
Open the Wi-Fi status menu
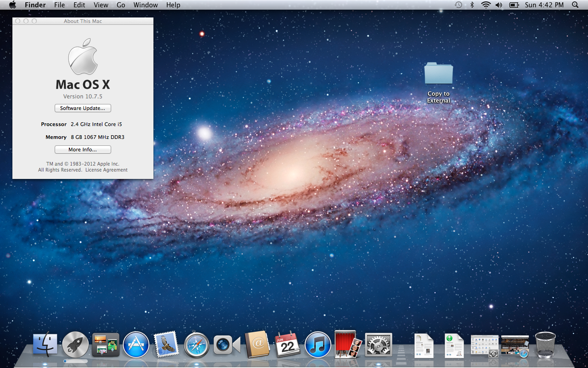coord(486,5)
